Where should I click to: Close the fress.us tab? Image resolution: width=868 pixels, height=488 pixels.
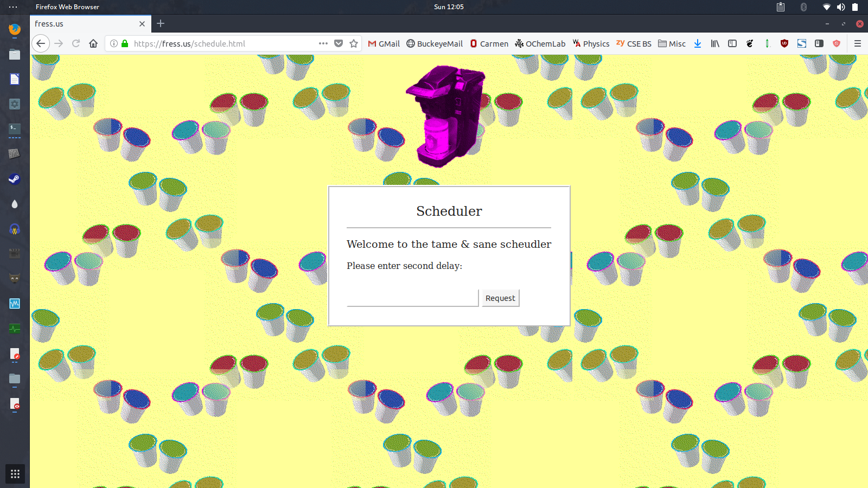click(142, 24)
